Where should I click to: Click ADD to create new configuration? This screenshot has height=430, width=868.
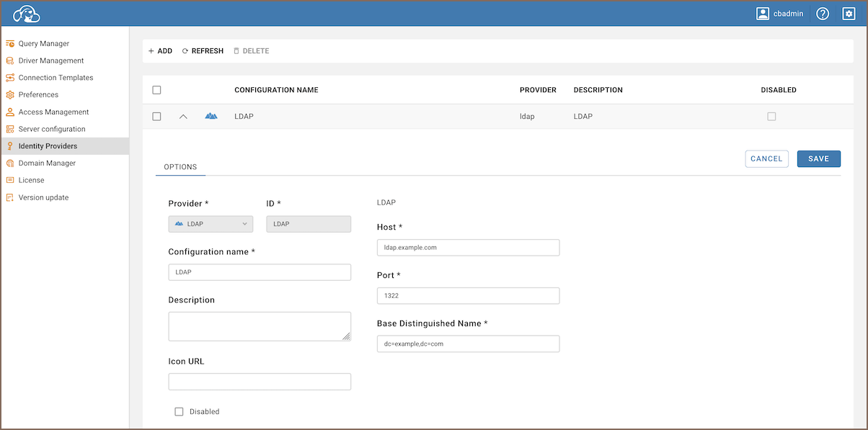[x=160, y=51]
